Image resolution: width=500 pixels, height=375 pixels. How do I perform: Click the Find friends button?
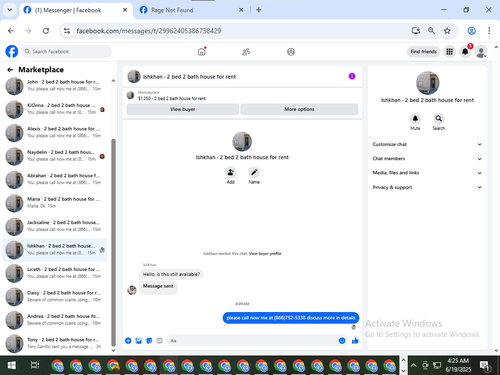pyautogui.click(x=423, y=52)
